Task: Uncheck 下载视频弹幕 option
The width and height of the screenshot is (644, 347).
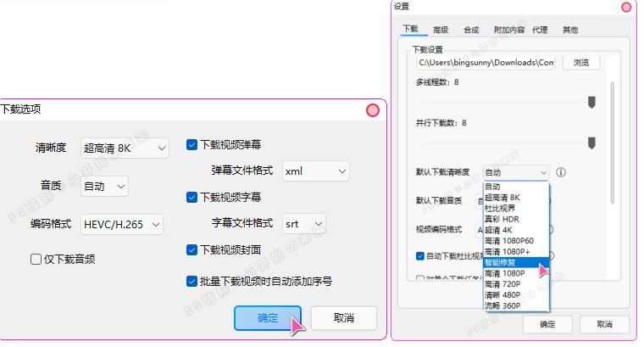Action: click(192, 145)
